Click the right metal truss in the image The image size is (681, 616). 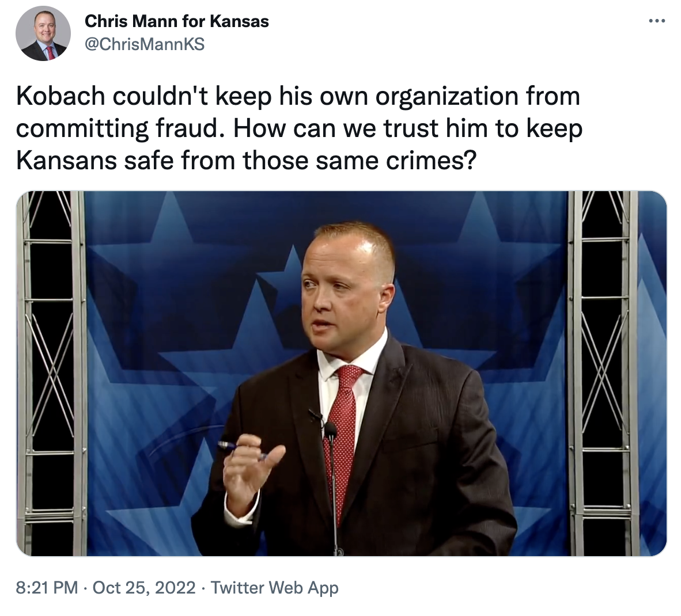coord(603,373)
